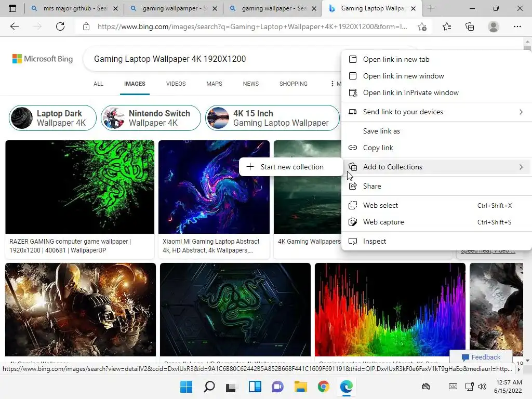Switch to MAPS search results

click(x=214, y=84)
